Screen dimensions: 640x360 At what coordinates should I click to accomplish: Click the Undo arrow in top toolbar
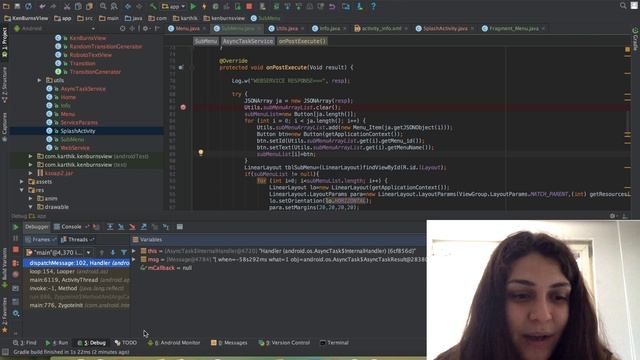click(x=42, y=6)
